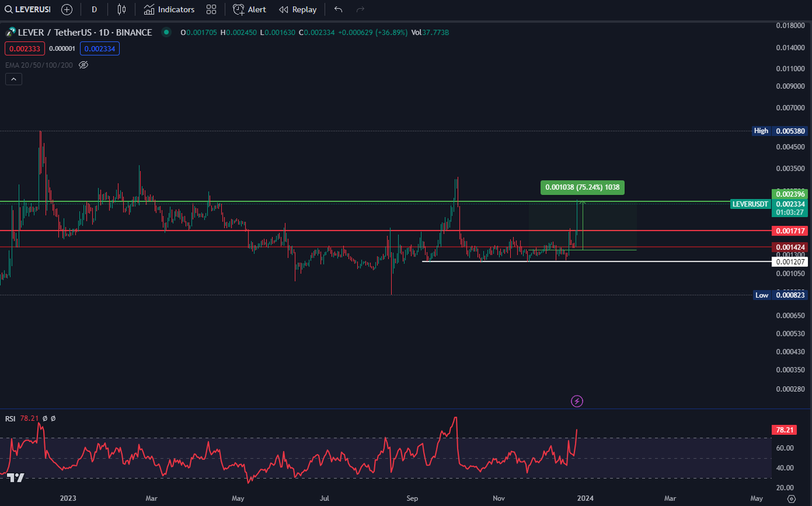This screenshot has height=506, width=812.
Task: Change chart type via candles icon
Action: click(122, 9)
